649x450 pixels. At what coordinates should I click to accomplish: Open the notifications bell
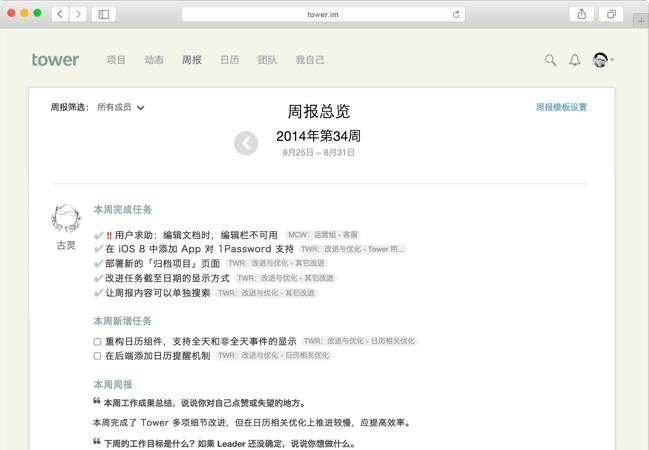575,60
